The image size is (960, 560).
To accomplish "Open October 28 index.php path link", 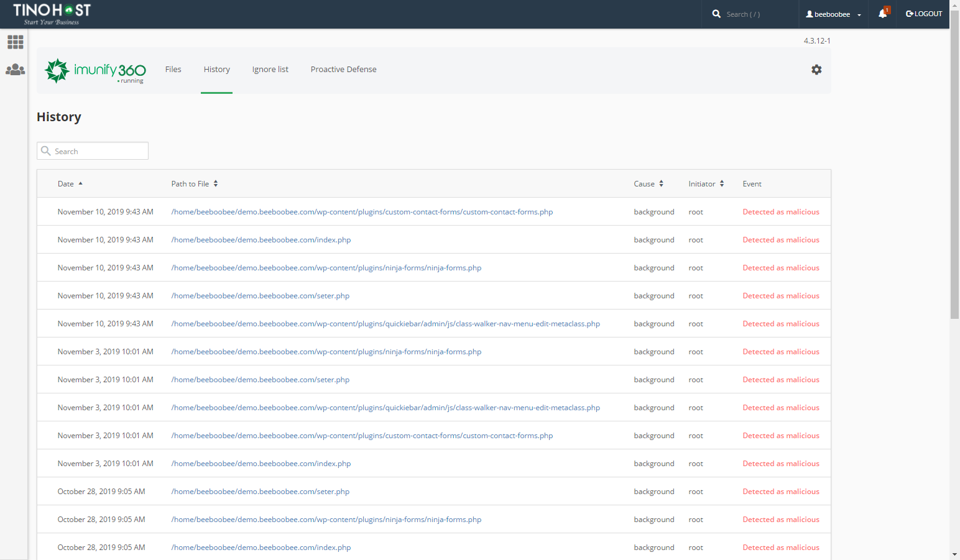I will point(261,548).
